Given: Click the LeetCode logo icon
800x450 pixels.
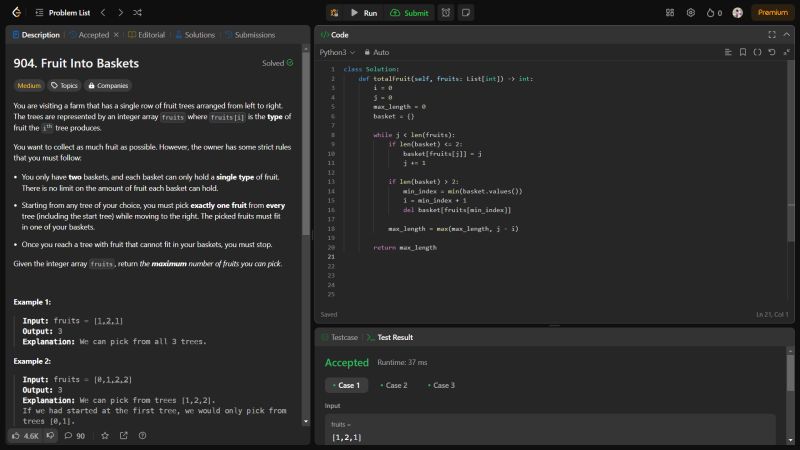Looking at the screenshot, I should pyautogui.click(x=14, y=12).
